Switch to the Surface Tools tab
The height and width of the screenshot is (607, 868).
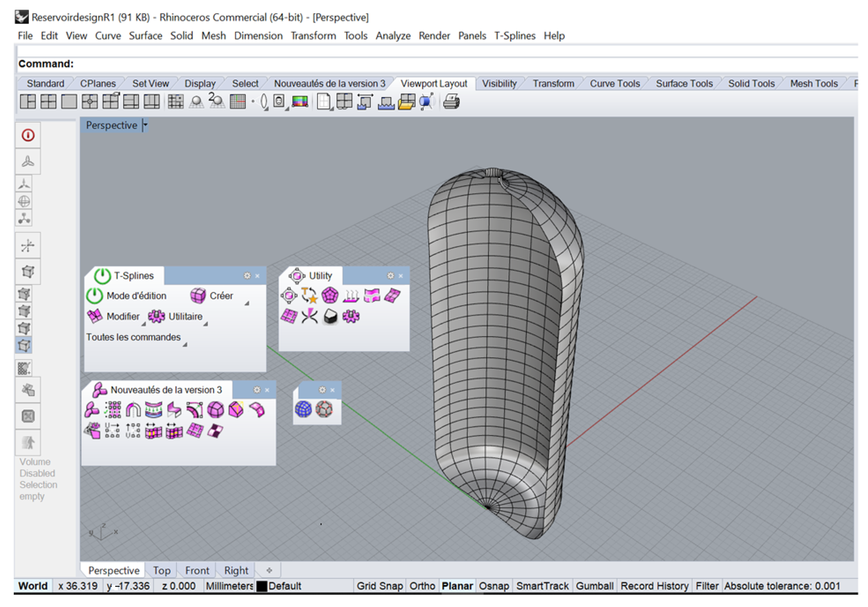coord(684,84)
